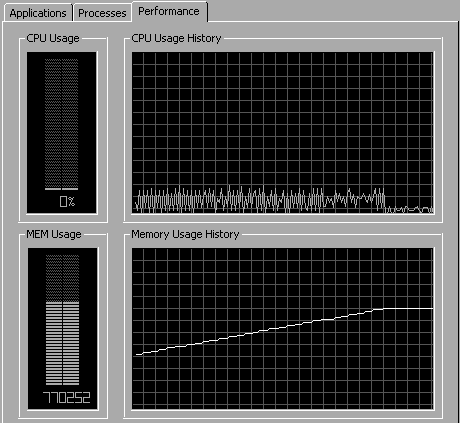This screenshot has height=423, width=460.
Task: Click the Memory Usage History title
Action: (185, 234)
